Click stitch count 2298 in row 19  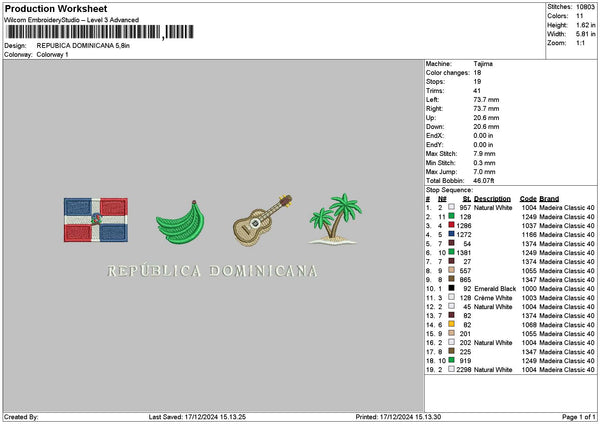464,370
